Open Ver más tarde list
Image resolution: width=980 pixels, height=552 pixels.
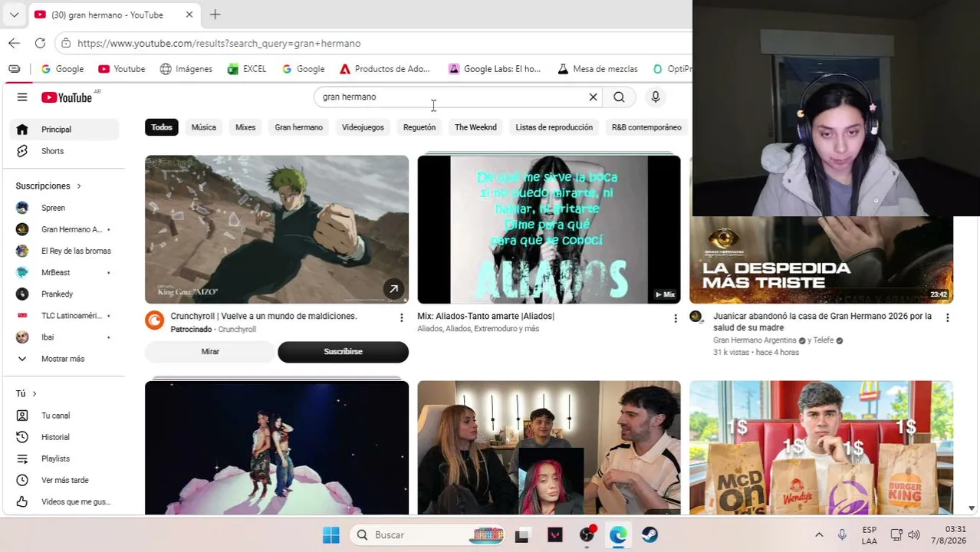[64, 480]
